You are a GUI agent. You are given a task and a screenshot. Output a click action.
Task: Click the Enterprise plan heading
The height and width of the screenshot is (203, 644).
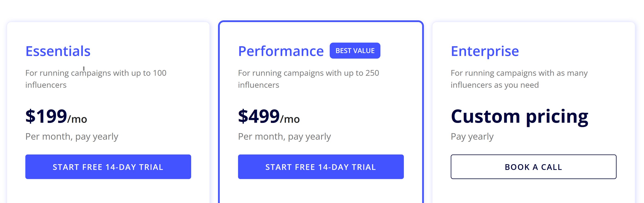coord(485,51)
